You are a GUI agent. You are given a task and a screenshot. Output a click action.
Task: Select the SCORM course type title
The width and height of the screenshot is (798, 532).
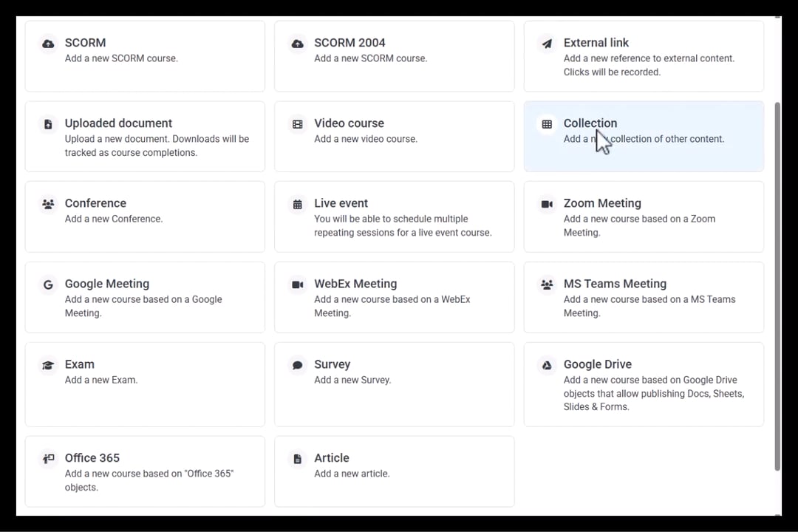pos(85,43)
